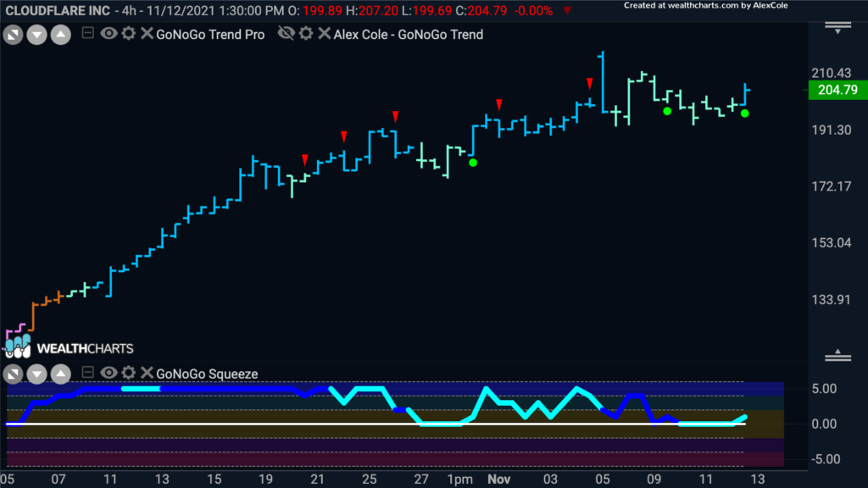Image resolution: width=868 pixels, height=488 pixels.
Task: Open settings for GoNoGo Trend Pro
Action: coord(129,33)
